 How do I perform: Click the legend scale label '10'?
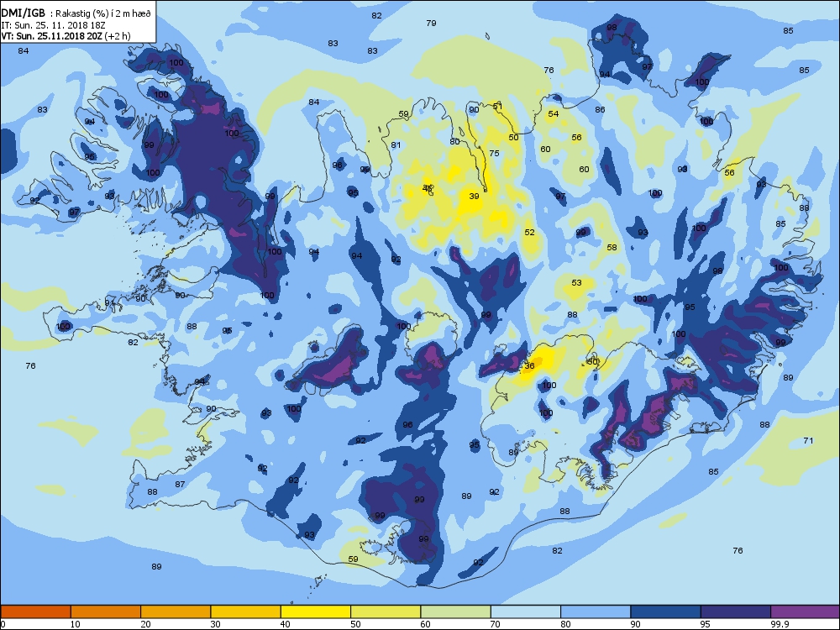75,624
